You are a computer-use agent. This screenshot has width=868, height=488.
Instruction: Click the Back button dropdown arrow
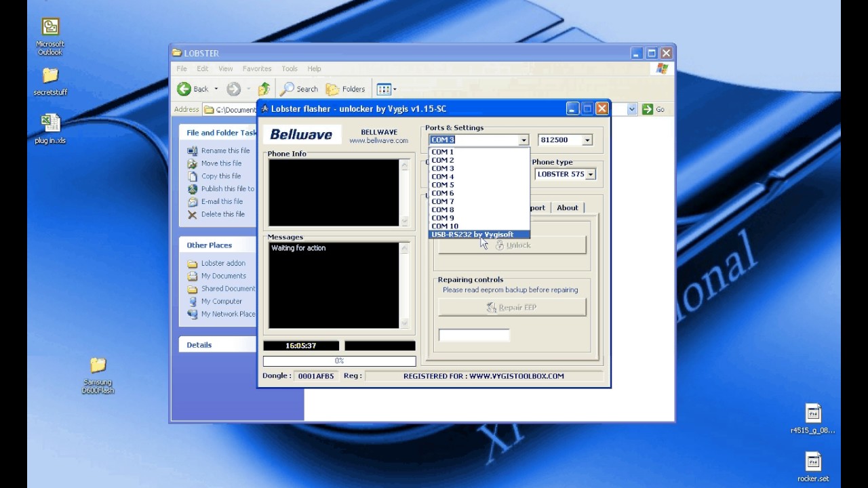(x=216, y=89)
